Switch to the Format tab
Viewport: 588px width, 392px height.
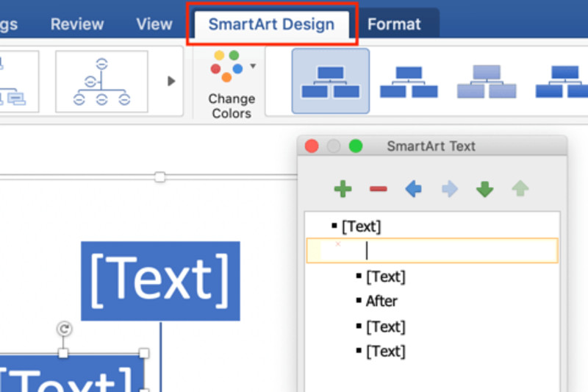394,24
